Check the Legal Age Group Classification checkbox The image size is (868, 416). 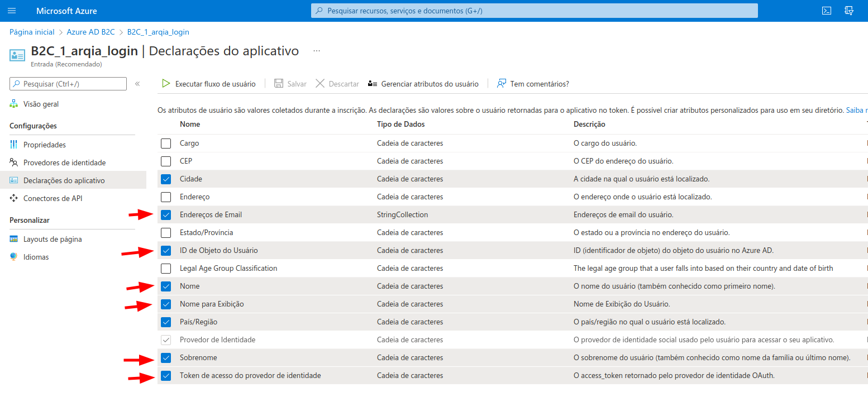click(x=166, y=269)
